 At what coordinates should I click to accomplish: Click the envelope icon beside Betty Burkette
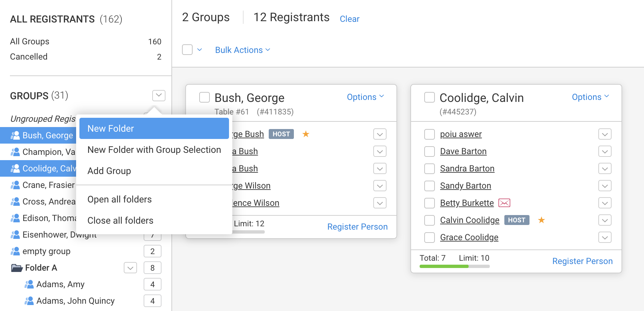pyautogui.click(x=504, y=203)
